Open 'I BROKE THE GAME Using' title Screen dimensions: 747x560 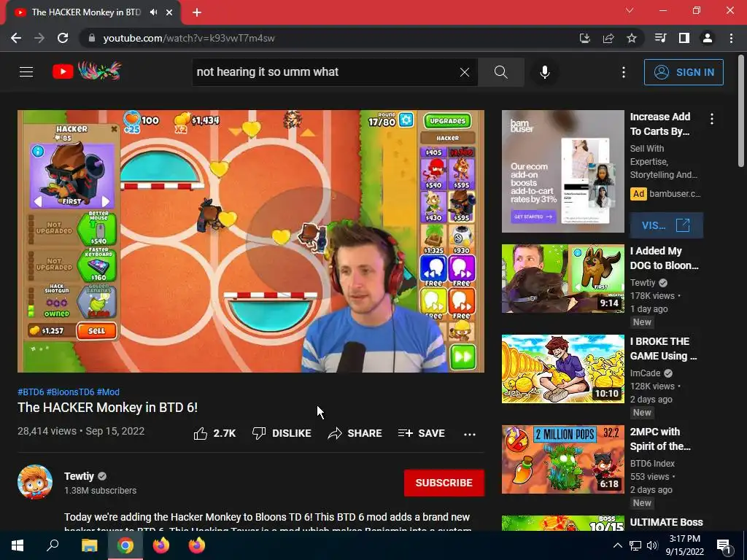click(x=663, y=349)
